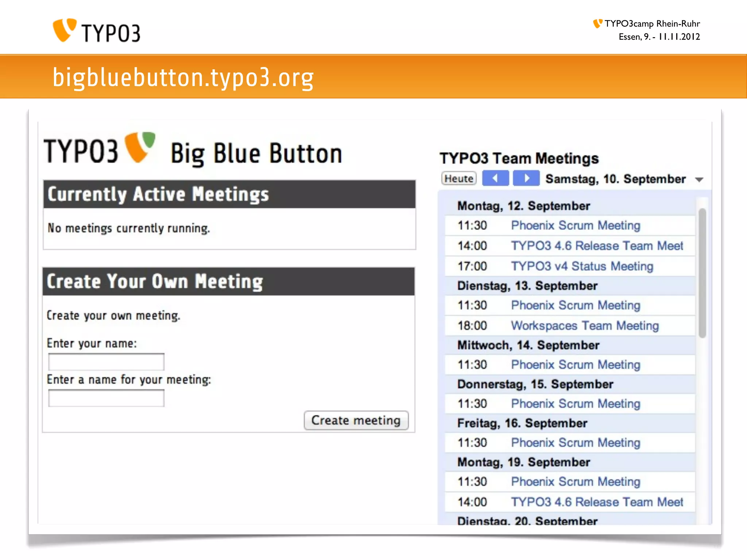Image resolution: width=747 pixels, height=560 pixels.
Task: Click the bigbluebutton.typo3.org title text
Action: (x=183, y=78)
